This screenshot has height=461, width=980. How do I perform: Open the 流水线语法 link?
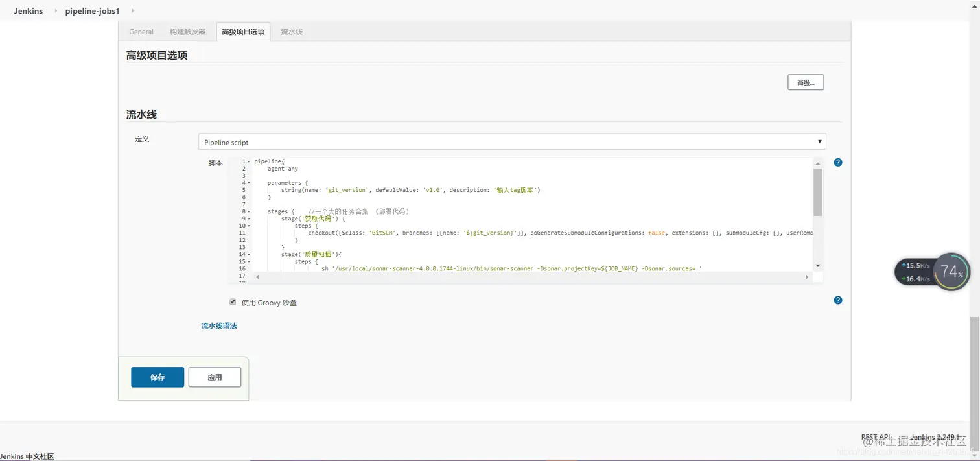[x=219, y=325]
